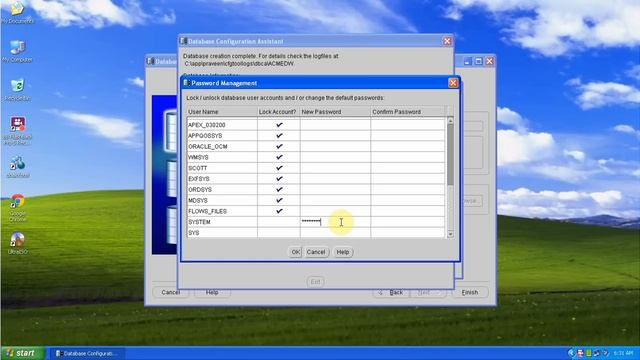Select the Lock Account? column header
640x360 pixels.
(278, 111)
